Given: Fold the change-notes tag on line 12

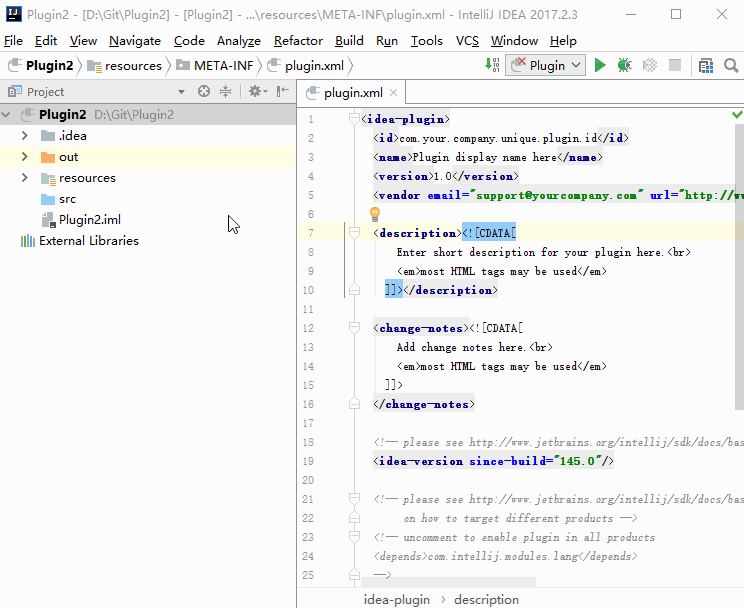Looking at the screenshot, I should [x=354, y=327].
